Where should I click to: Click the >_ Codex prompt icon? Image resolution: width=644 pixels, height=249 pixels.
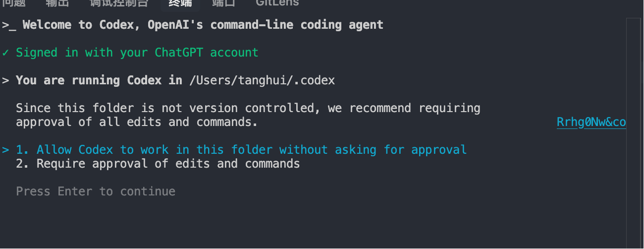[x=9, y=25]
